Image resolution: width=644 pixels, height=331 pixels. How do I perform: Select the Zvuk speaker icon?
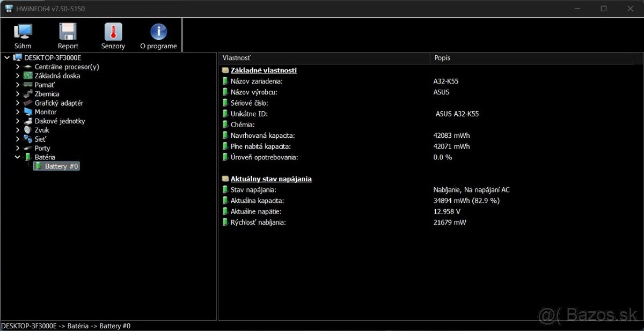click(x=28, y=130)
